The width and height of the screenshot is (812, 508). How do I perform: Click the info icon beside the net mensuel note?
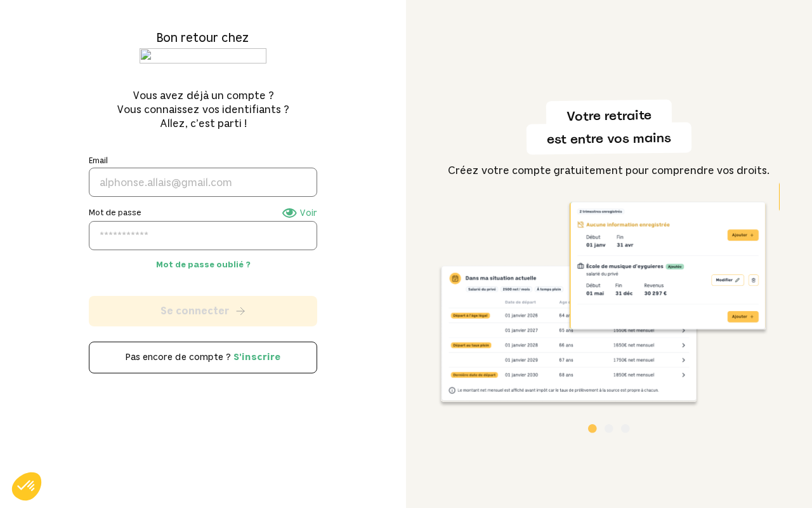(x=452, y=390)
